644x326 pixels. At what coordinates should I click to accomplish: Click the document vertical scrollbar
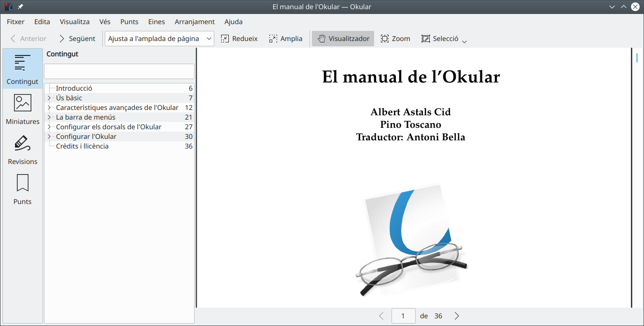(637, 178)
